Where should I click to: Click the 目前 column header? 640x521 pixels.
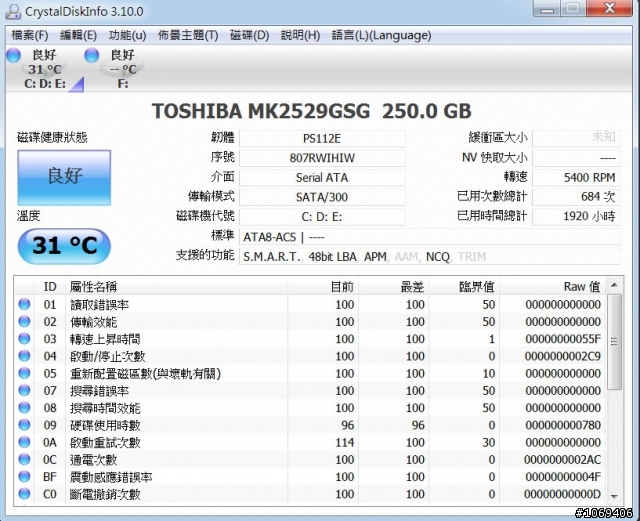pos(323,287)
